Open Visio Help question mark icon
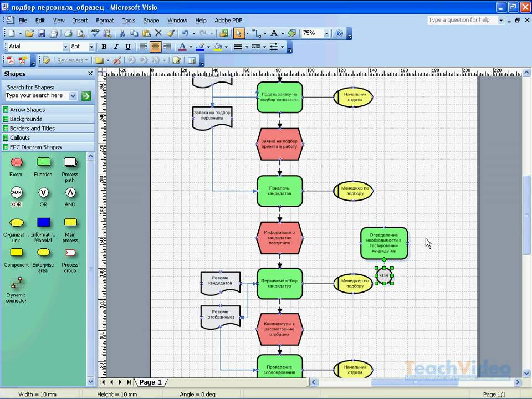 coord(339,33)
